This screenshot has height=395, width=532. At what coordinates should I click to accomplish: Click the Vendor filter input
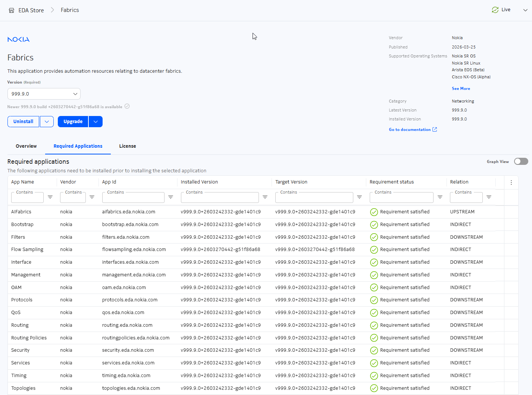click(73, 197)
